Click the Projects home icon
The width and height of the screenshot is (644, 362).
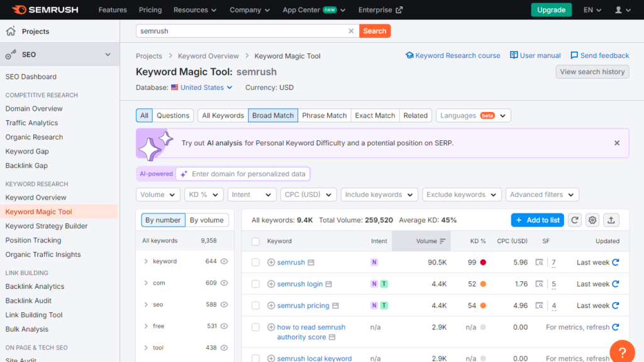(x=11, y=31)
